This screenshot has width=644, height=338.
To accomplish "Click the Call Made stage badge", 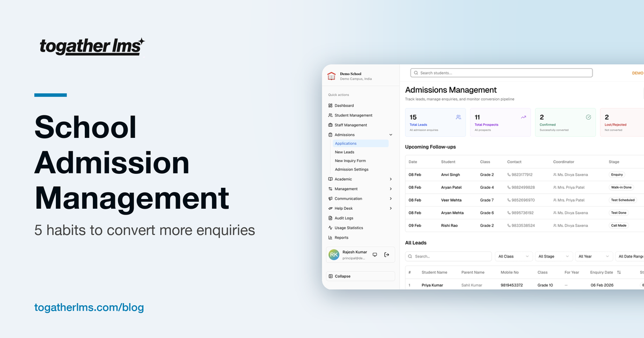I will 619,226.
